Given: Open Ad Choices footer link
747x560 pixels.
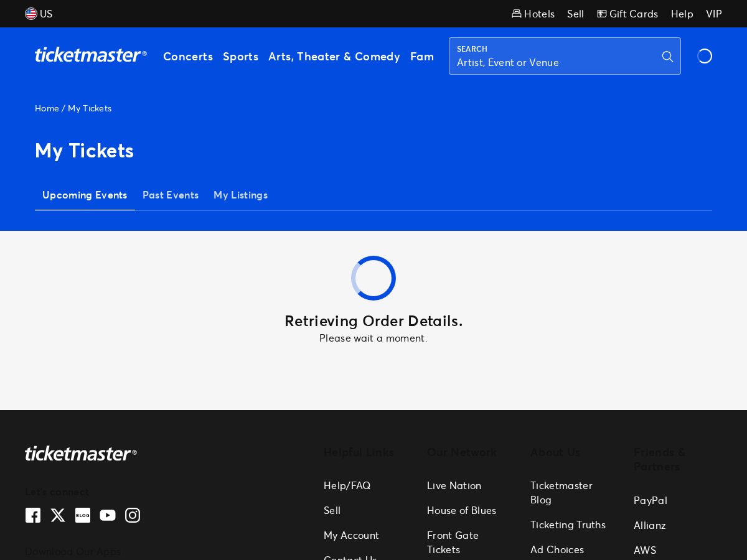Looking at the screenshot, I should 557,549.
